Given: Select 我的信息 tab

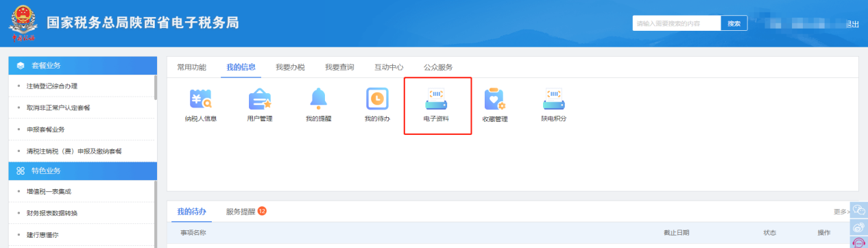Looking at the screenshot, I should 241,67.
